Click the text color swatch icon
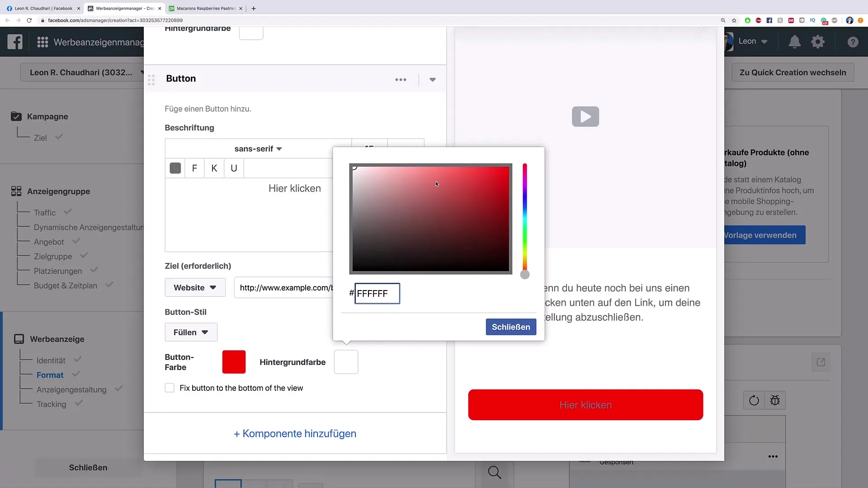The height and width of the screenshot is (488, 868). click(175, 168)
